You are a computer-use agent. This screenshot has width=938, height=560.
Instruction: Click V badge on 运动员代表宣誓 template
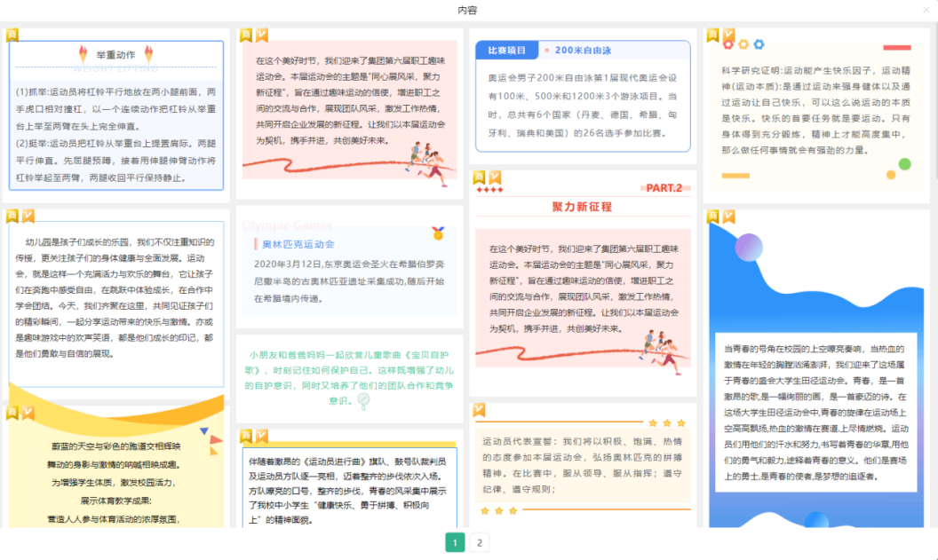point(480,409)
